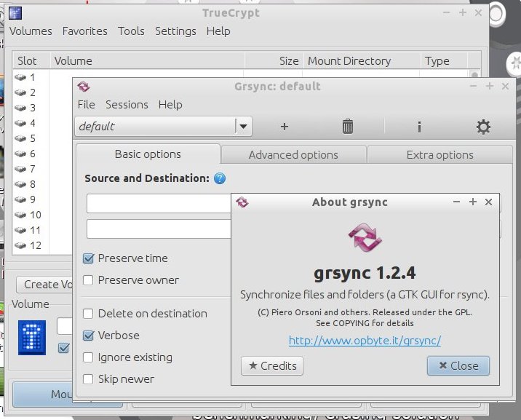This screenshot has height=420, width=521.
Task: Select drive slot 4 in TrueCrypt list
Action: 25,123
